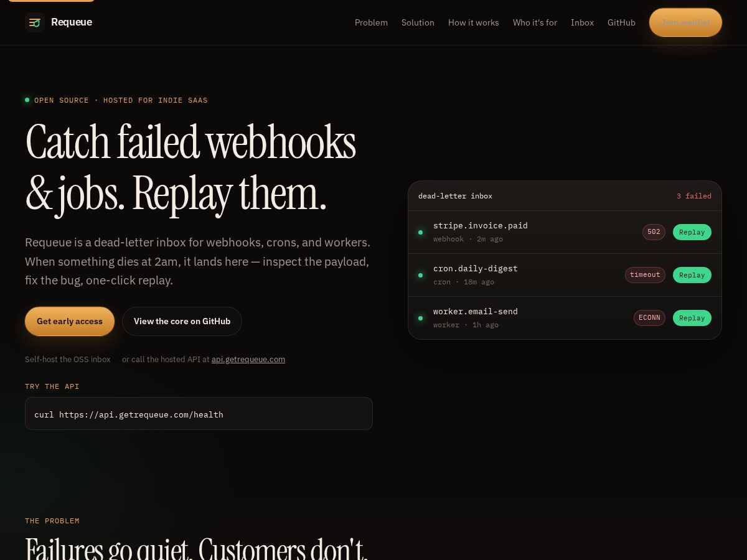This screenshot has width=747, height=560.
Task: Click THE PROBLEM section label
Action: tap(52, 521)
